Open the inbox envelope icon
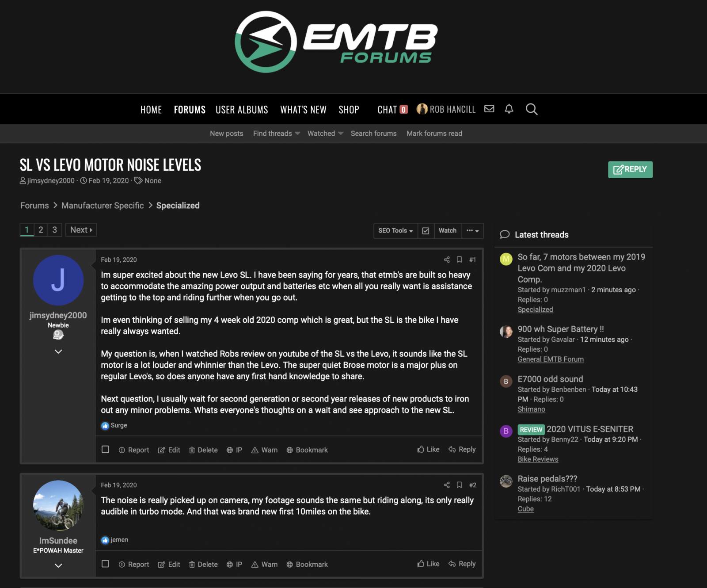The width and height of the screenshot is (707, 588). (489, 109)
